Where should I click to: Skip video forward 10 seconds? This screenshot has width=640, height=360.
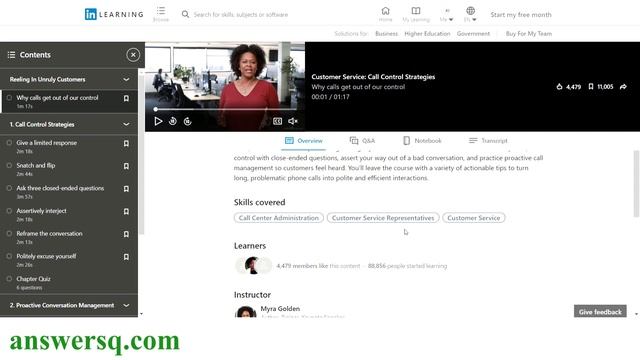coord(187,121)
